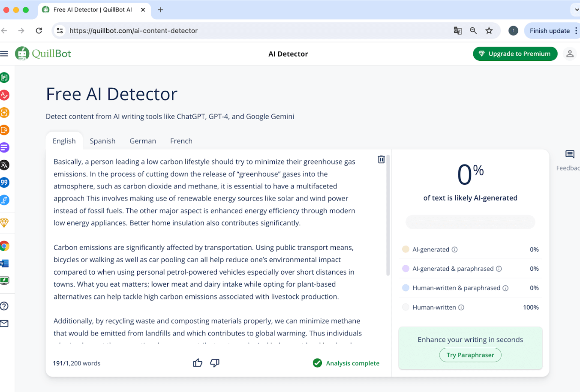Viewport: 580px width, 392px height.
Task: Open QuillBot for macOS monitor icon
Action: tap(4, 281)
